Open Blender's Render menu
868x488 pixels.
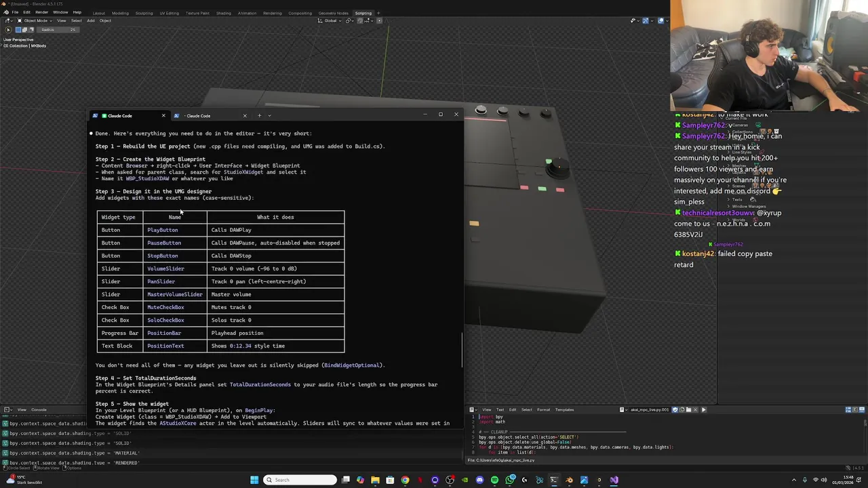(41, 12)
